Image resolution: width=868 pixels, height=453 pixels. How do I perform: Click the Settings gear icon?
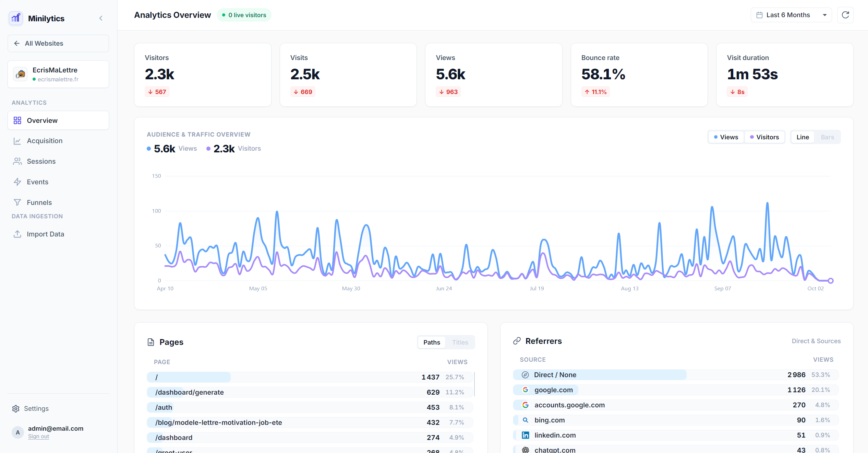[x=16, y=409]
